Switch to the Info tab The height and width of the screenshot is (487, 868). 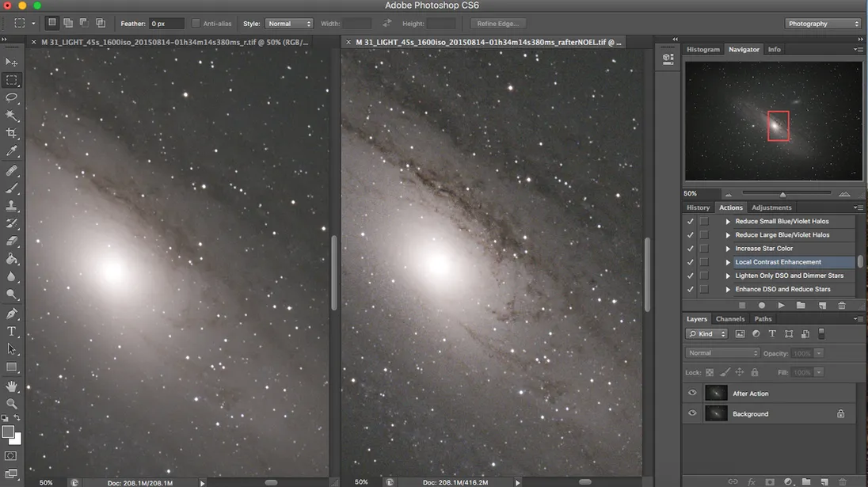[774, 49]
